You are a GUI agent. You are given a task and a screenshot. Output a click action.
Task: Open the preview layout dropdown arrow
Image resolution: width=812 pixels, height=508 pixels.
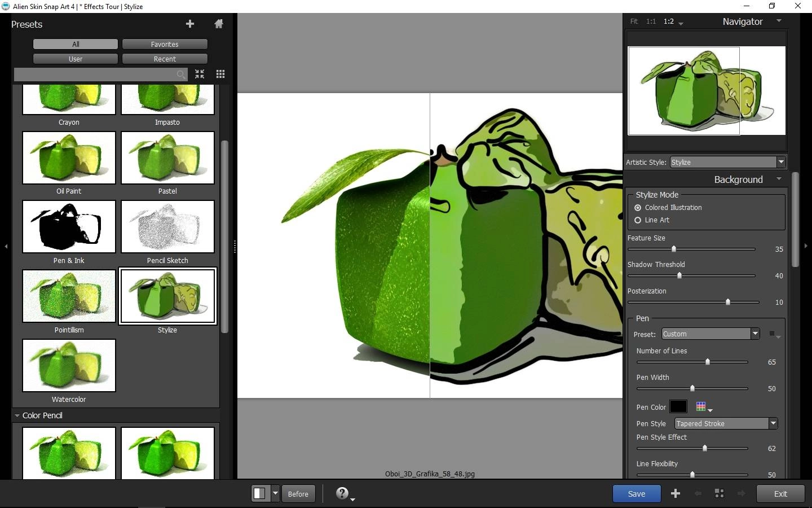click(275, 493)
